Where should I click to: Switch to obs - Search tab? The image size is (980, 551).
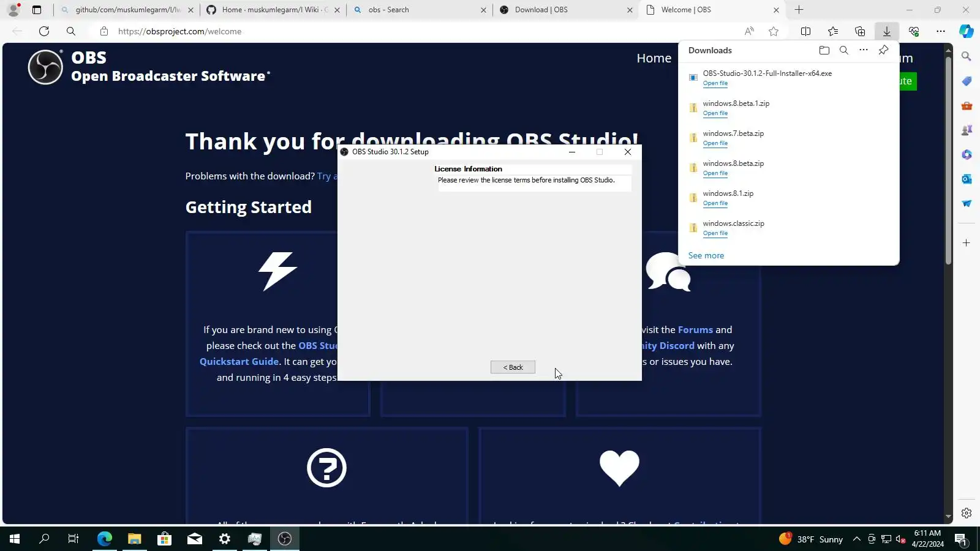418,10
